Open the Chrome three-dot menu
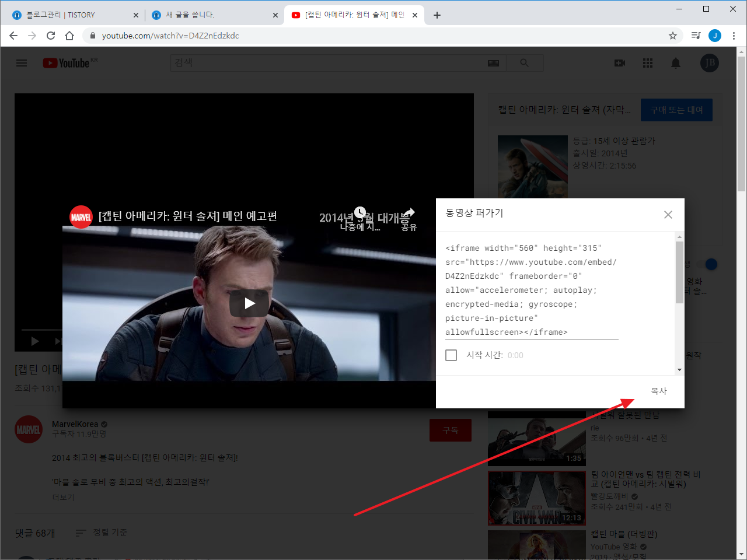 734,36
